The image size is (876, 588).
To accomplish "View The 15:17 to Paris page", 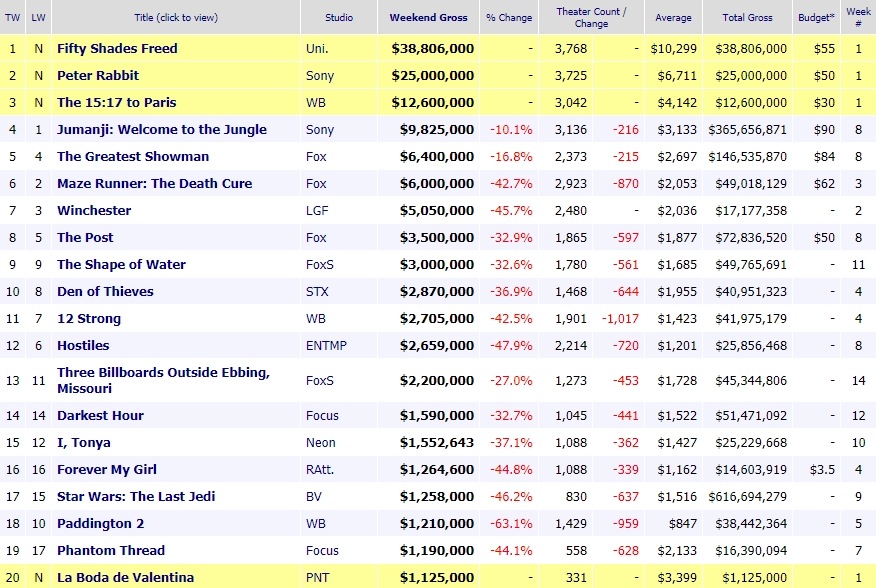I will pos(117,102).
